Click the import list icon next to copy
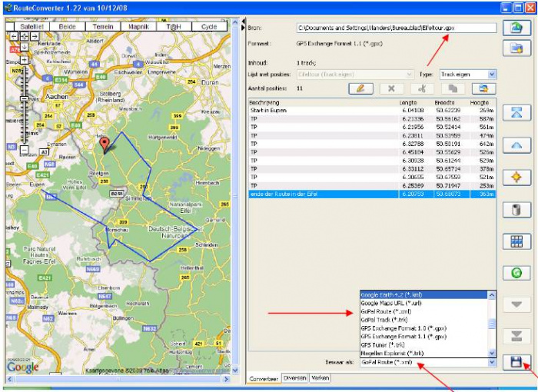The height and width of the screenshot is (392, 538). click(483, 88)
